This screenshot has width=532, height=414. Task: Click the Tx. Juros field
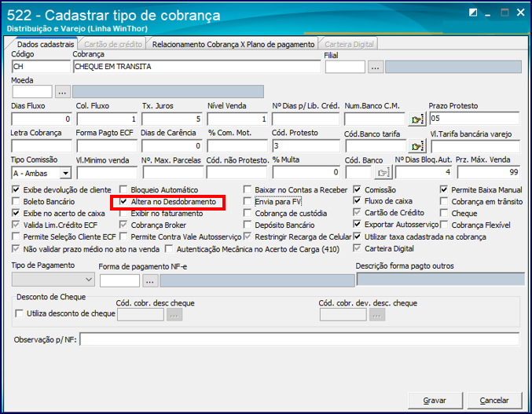click(x=172, y=119)
